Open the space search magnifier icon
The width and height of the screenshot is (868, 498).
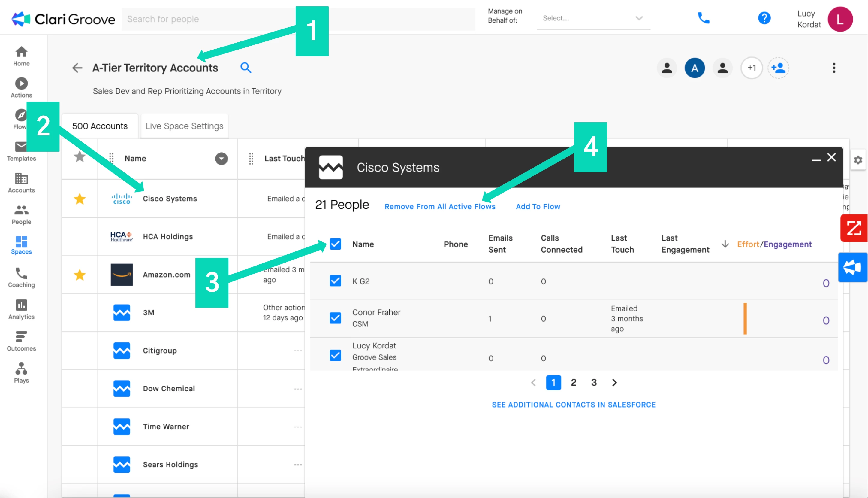tap(246, 68)
